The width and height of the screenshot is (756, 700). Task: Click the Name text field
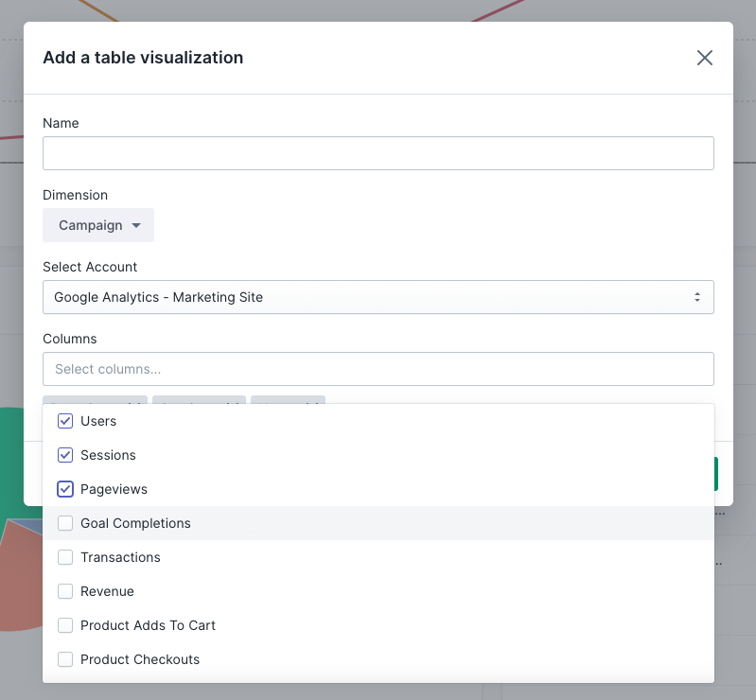(x=378, y=153)
